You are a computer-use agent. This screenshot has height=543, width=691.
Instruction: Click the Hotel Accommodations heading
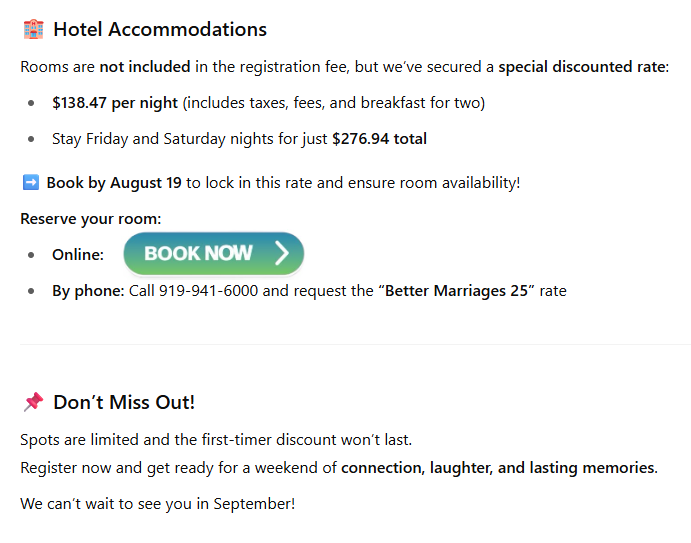(160, 30)
